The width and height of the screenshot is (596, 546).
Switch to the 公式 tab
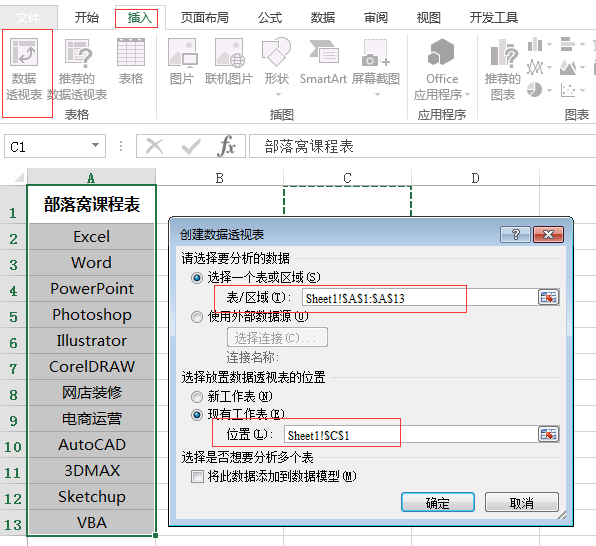[x=270, y=17]
